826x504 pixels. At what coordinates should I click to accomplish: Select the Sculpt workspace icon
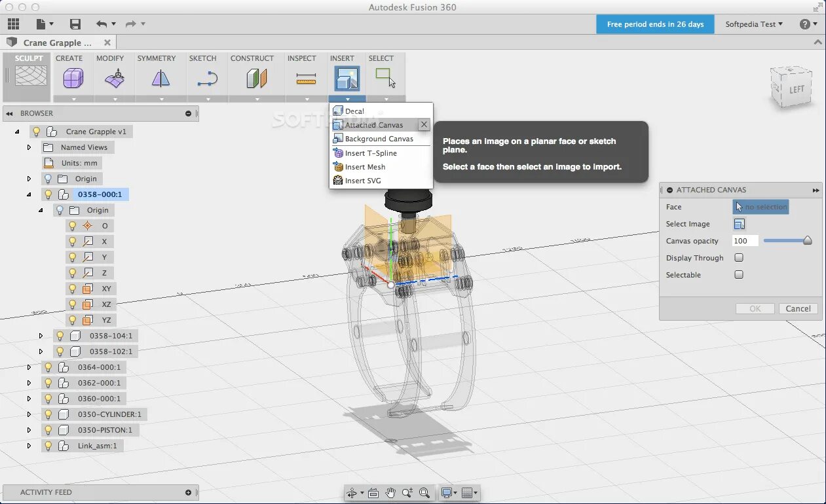31,76
